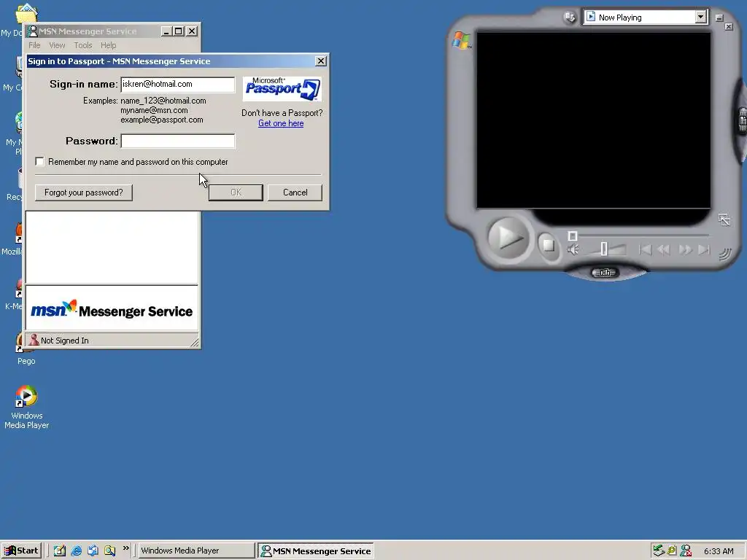Open the playlist drawer tab on Media Player
The width and height of the screenshot is (747, 560).
[x=742, y=122]
